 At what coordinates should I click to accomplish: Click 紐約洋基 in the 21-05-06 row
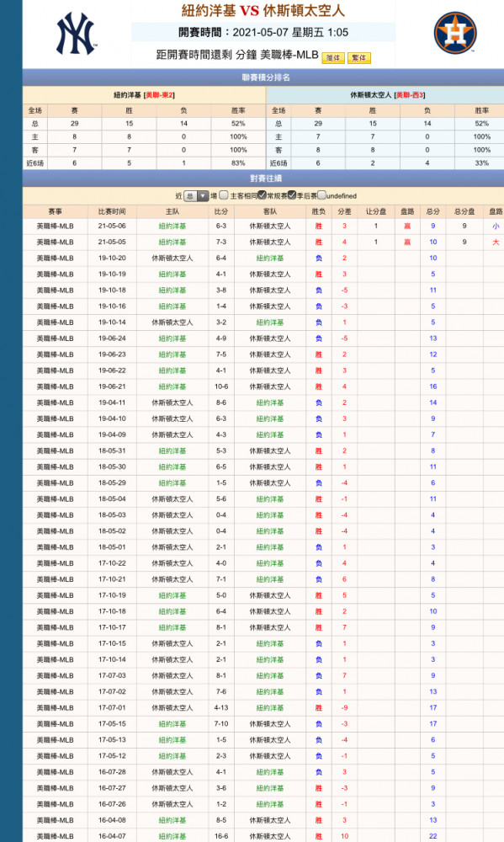[172, 226]
